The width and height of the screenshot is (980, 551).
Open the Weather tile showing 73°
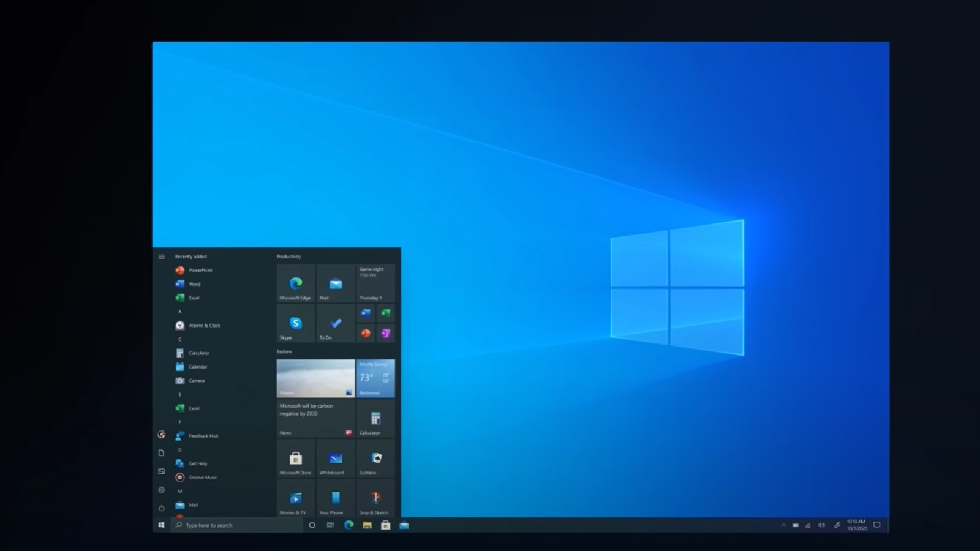coord(375,378)
